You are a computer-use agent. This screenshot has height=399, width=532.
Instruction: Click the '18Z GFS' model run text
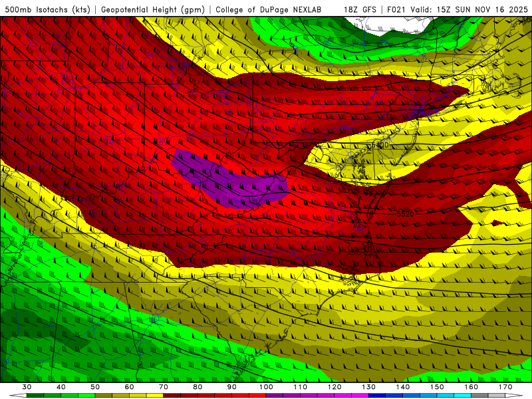coord(360,9)
